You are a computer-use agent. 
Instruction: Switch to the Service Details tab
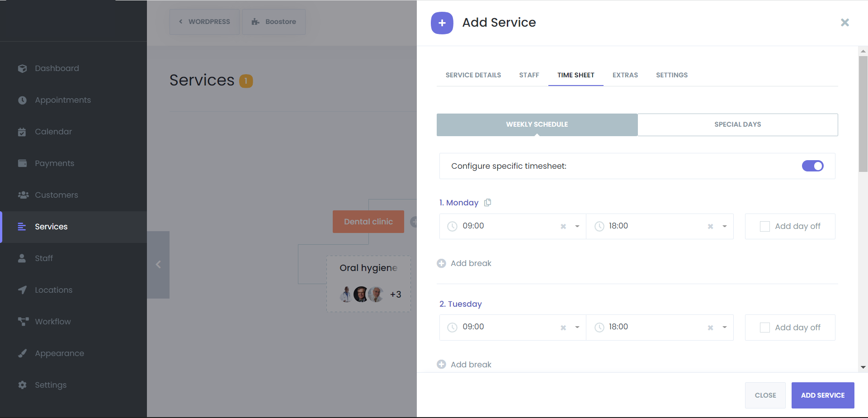pyautogui.click(x=473, y=75)
